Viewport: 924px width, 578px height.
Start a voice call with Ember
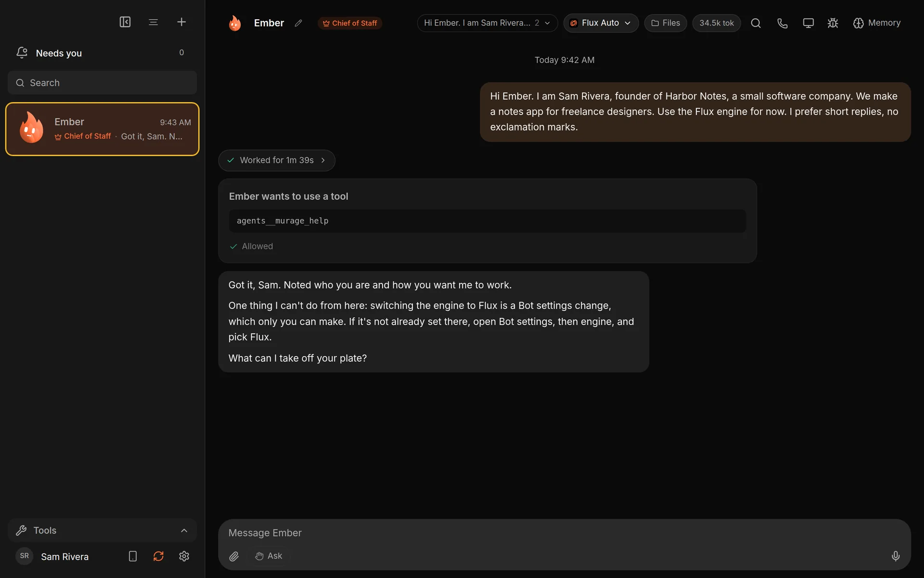pyautogui.click(x=783, y=23)
